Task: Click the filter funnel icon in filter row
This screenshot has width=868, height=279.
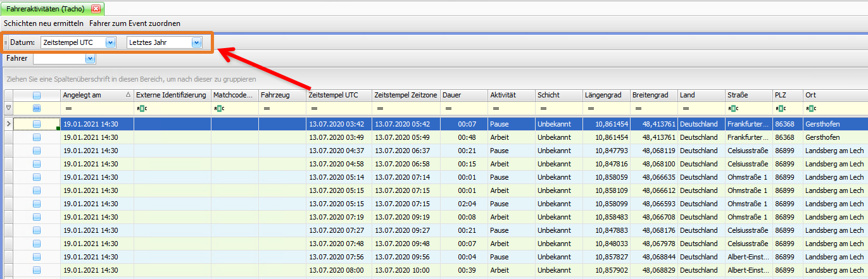Action: tap(8, 109)
